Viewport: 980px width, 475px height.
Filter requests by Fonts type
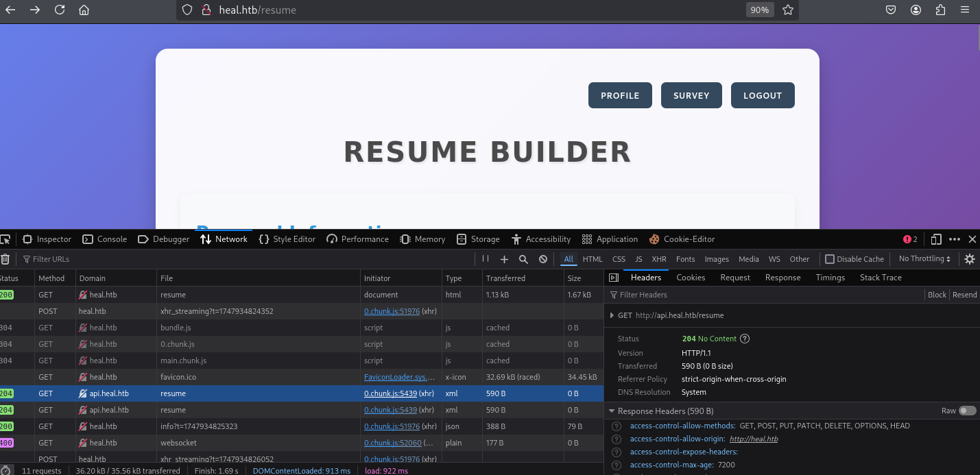coord(685,259)
